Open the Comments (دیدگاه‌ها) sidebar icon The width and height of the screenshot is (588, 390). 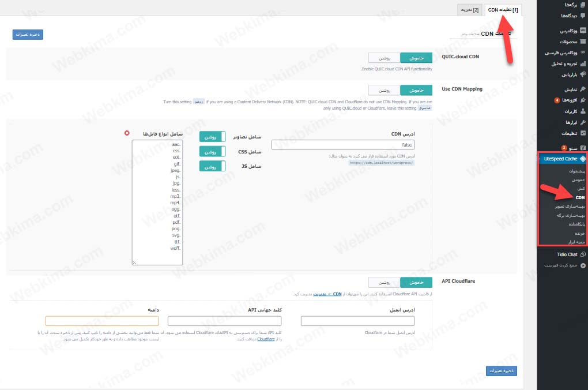(x=583, y=16)
